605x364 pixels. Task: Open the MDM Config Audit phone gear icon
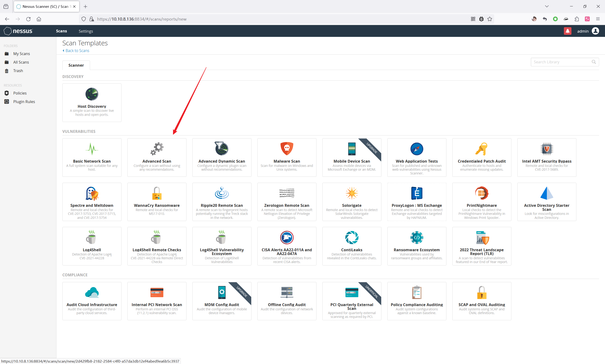click(222, 292)
